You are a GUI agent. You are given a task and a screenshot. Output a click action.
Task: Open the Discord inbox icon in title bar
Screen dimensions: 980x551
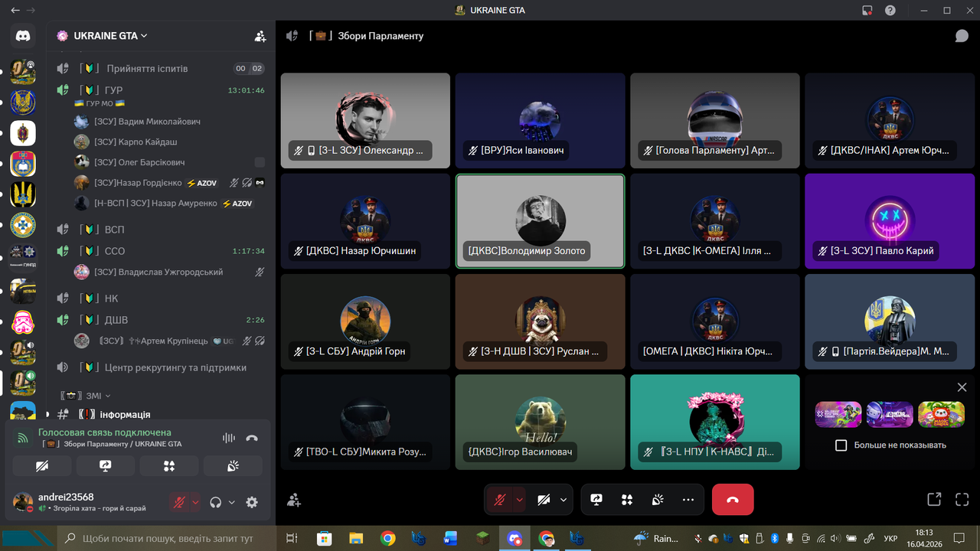[x=867, y=11]
